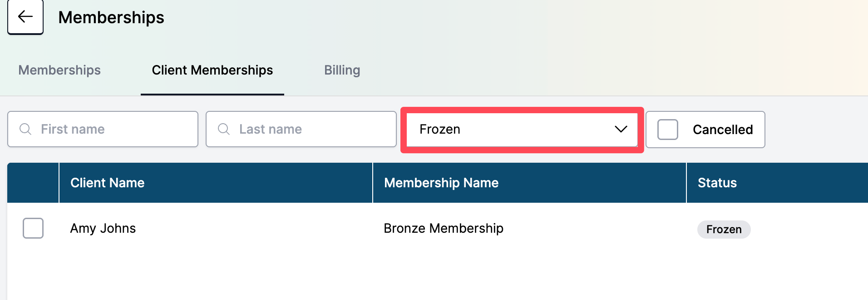This screenshot has height=300, width=868.
Task: Click the First name search magnifier icon
Action: click(25, 129)
